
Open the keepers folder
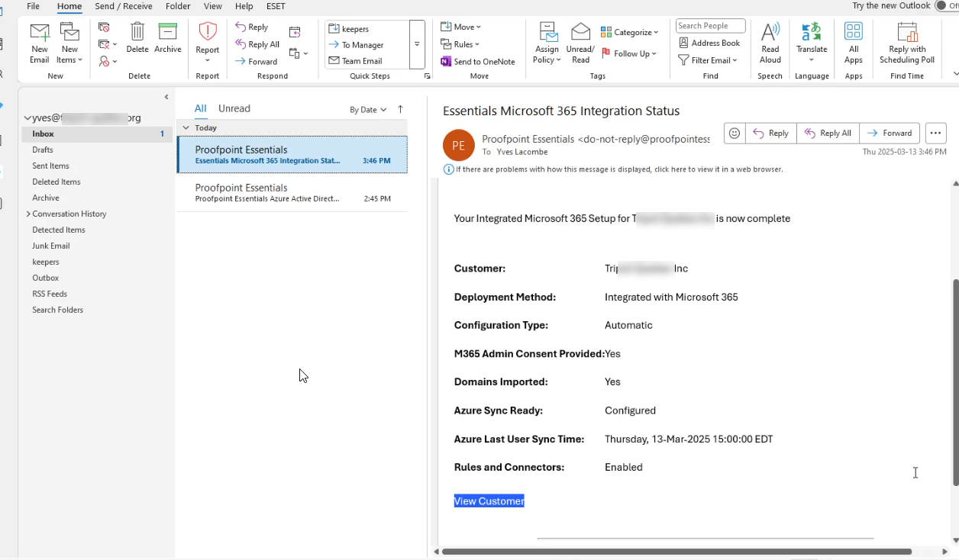click(x=46, y=262)
